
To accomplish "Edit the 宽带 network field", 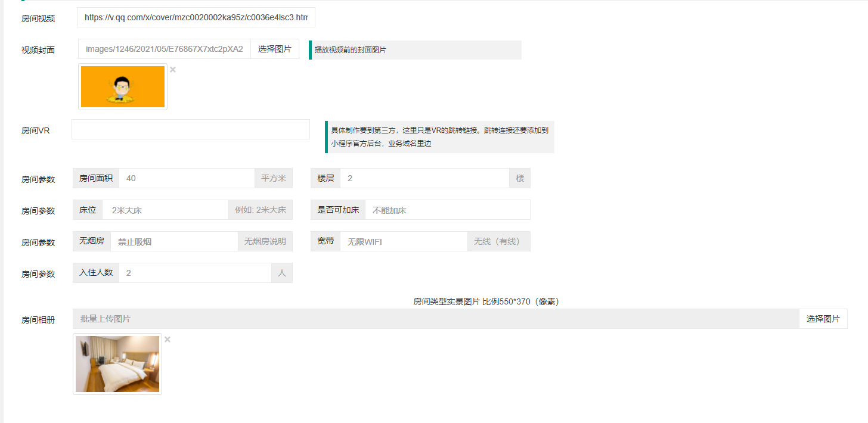I will click(404, 241).
